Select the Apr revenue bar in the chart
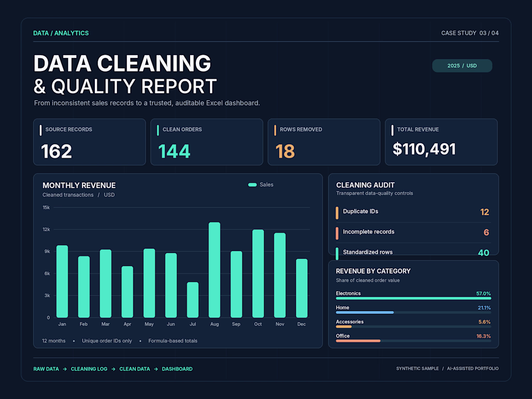Screen dimensions: 532x399 (127, 292)
